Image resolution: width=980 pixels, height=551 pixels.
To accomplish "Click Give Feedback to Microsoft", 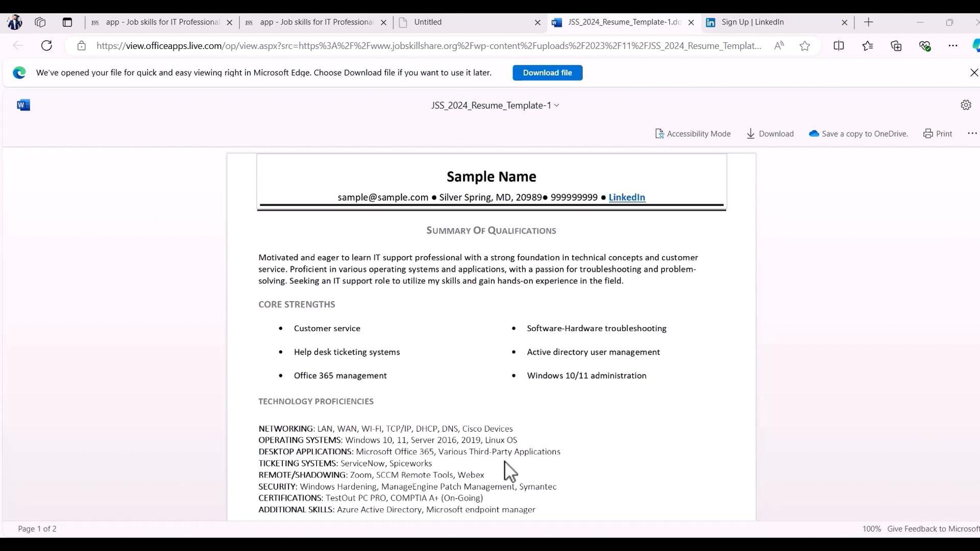I will pyautogui.click(x=933, y=529).
